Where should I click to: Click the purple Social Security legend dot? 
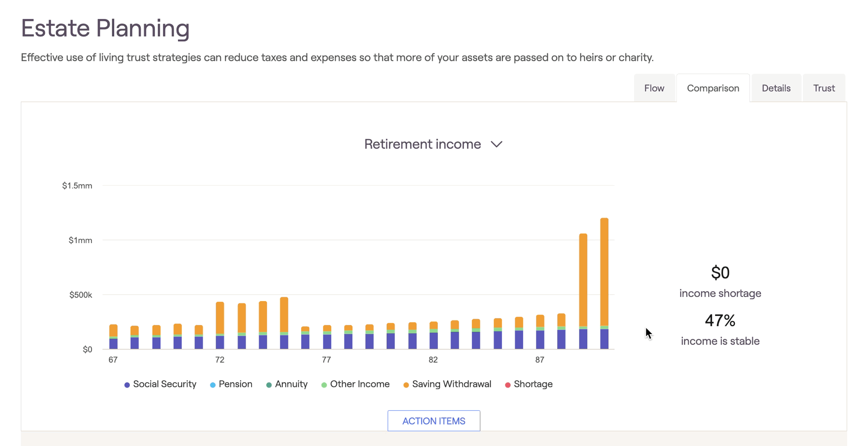click(x=127, y=385)
